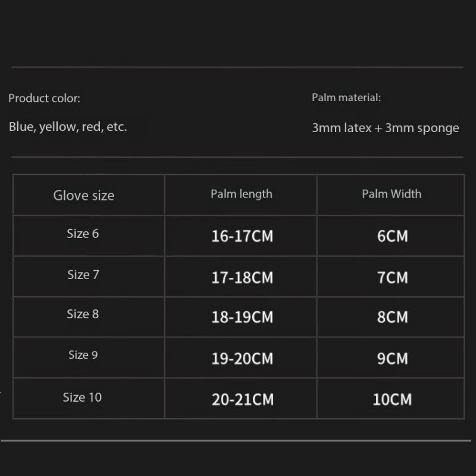The height and width of the screenshot is (476, 476).
Task: Click the Glove size column header
Action: pos(83,196)
